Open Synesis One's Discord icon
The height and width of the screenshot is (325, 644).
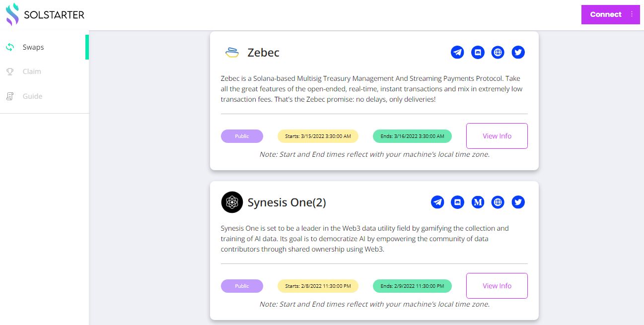click(x=457, y=202)
